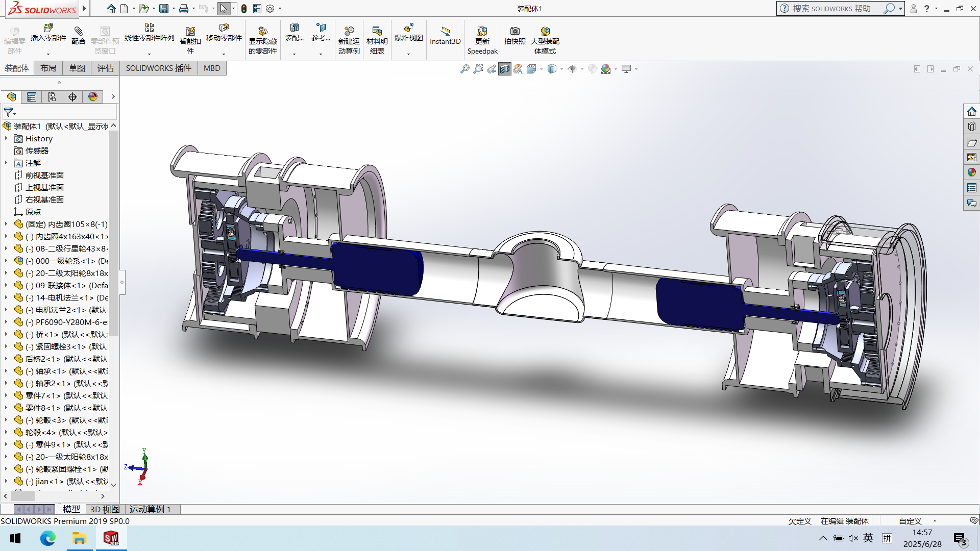Viewport: 980px width, 551px height.
Task: Open the DisplayManager color ball tab
Action: (93, 97)
